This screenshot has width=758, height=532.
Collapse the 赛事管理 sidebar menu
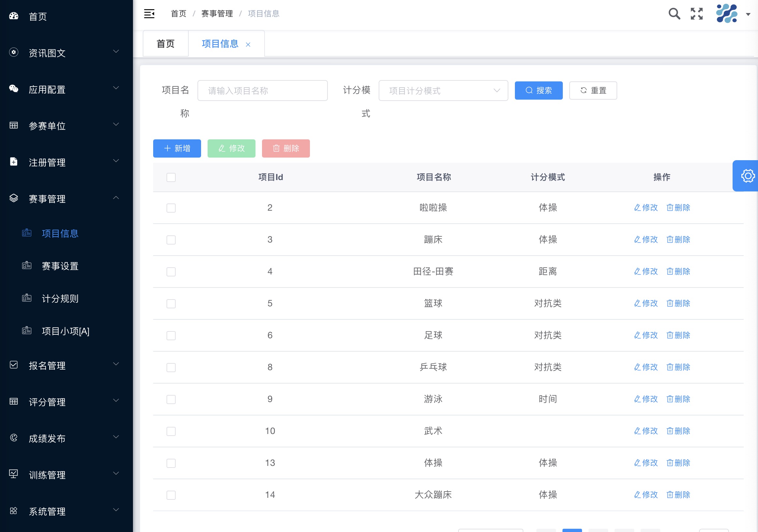coord(66,198)
